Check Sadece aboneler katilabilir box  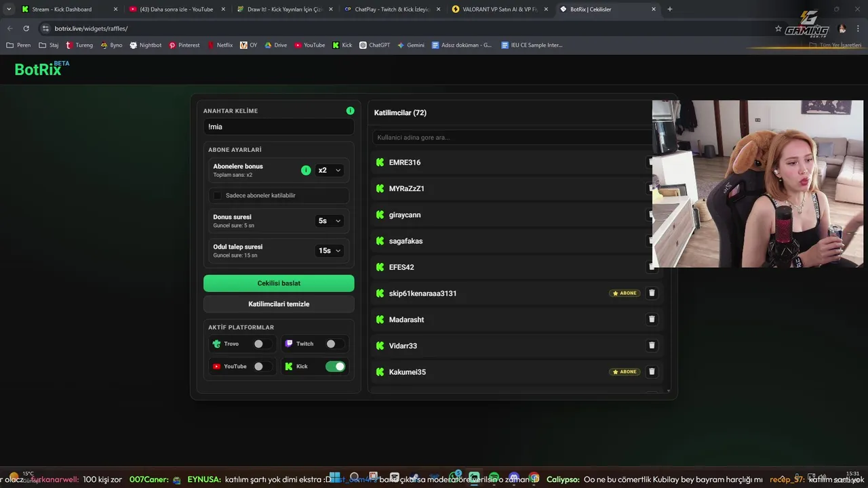(217, 195)
